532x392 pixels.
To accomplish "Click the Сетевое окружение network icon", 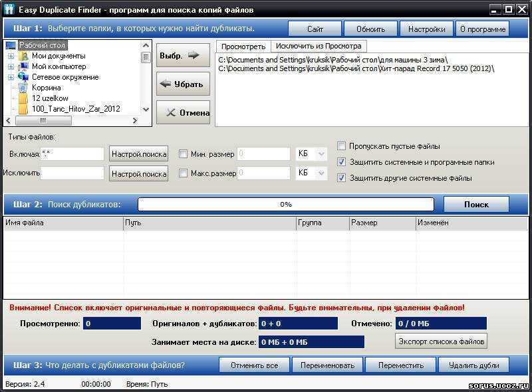I will (x=23, y=76).
